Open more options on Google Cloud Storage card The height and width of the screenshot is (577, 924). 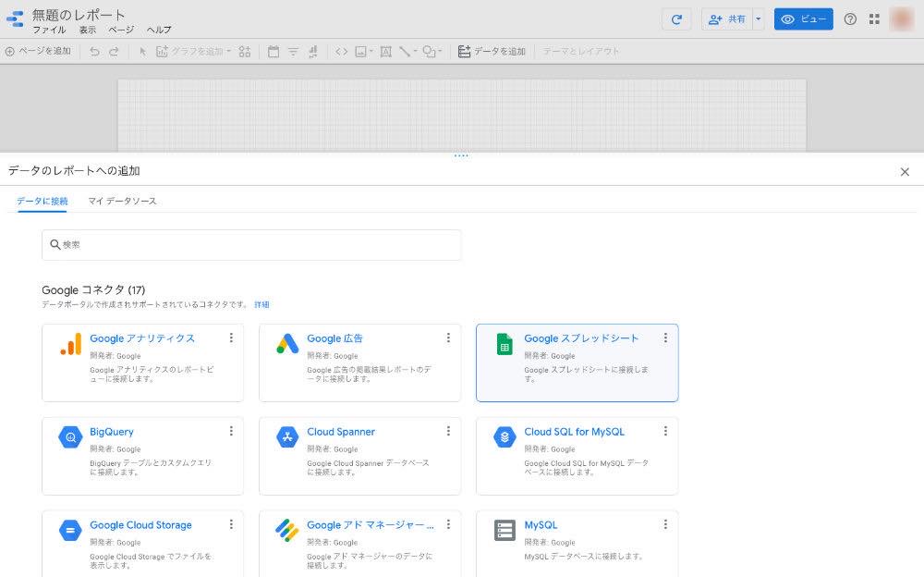click(231, 524)
